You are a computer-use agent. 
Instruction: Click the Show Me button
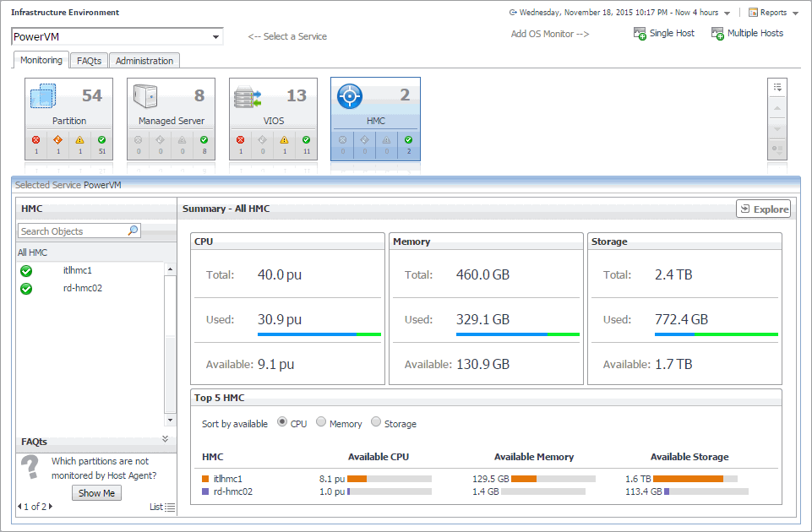click(96, 493)
